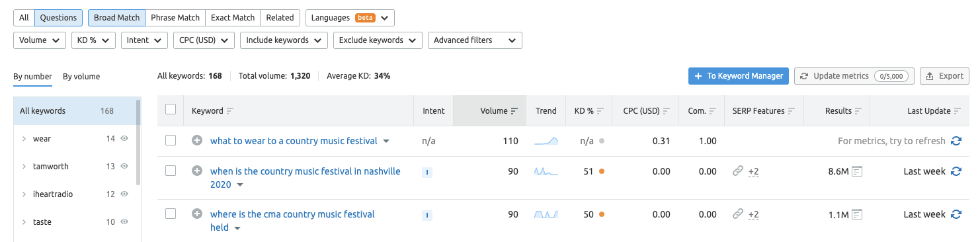Click the plus icon for 'where is the cma country music festival held'
980x242 pixels.
[x=196, y=214]
